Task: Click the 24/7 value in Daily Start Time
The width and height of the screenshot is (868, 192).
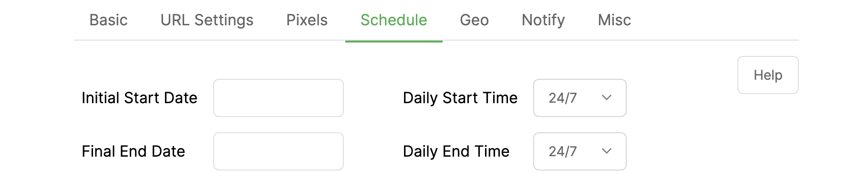Action: [563, 98]
